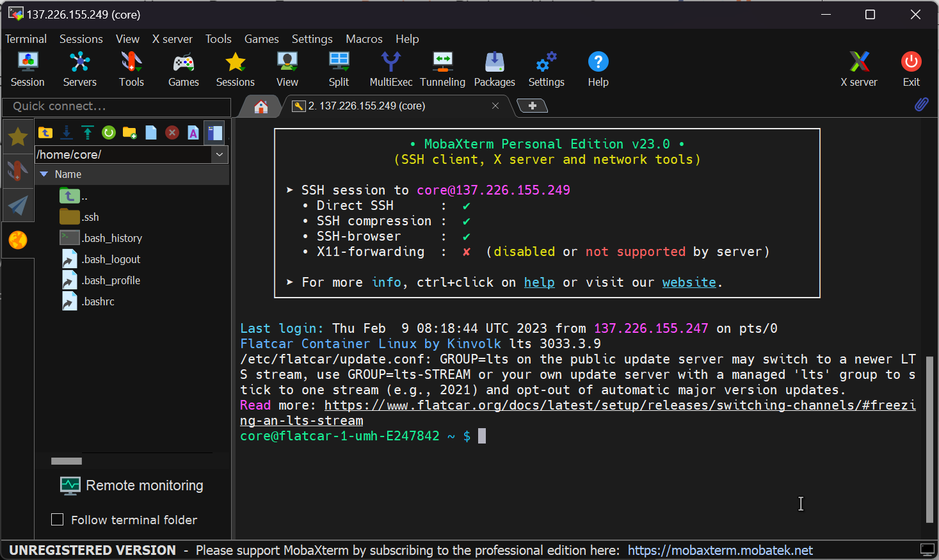Open the Macros menu
The image size is (939, 560).
(x=364, y=39)
